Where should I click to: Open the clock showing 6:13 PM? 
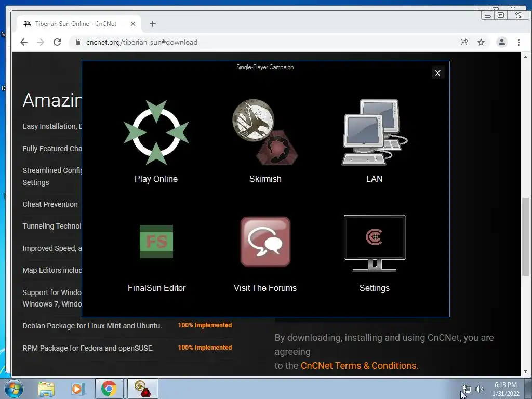(x=506, y=389)
